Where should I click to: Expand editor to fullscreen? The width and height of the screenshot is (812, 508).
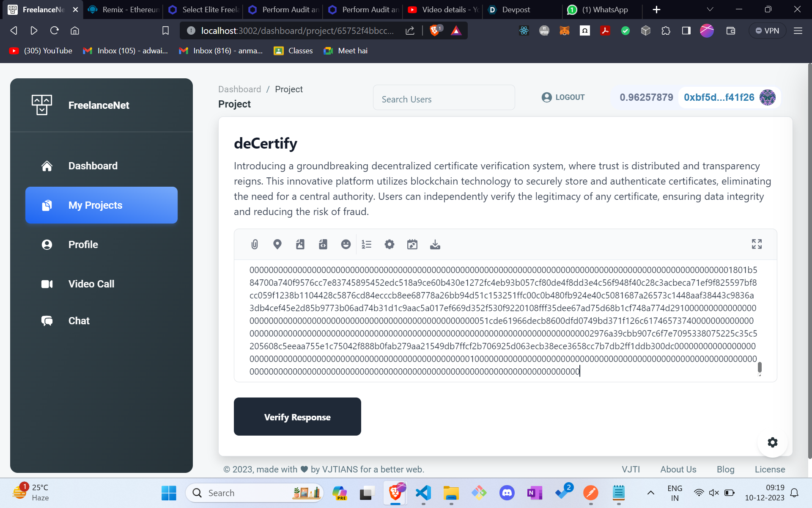click(757, 244)
